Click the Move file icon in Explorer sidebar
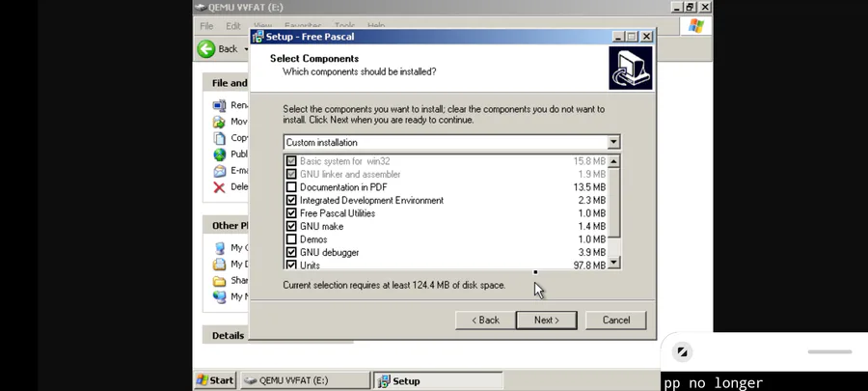The image size is (868, 391). [x=220, y=122]
